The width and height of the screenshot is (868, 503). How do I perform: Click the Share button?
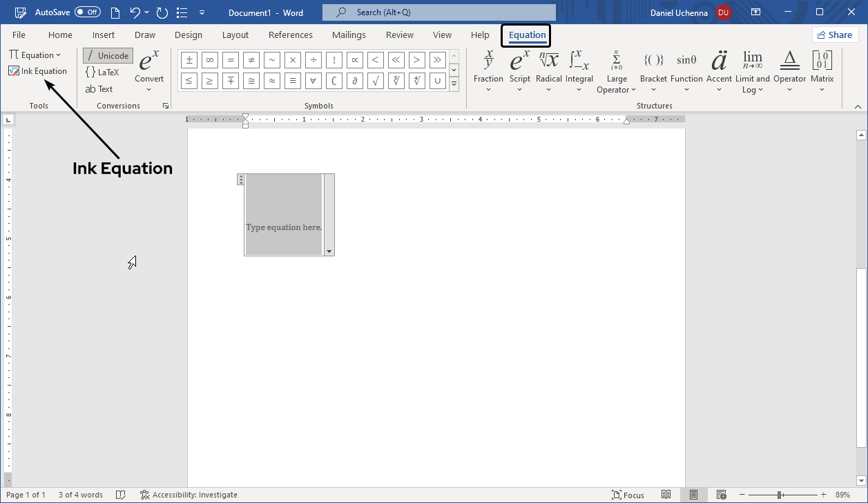(834, 35)
